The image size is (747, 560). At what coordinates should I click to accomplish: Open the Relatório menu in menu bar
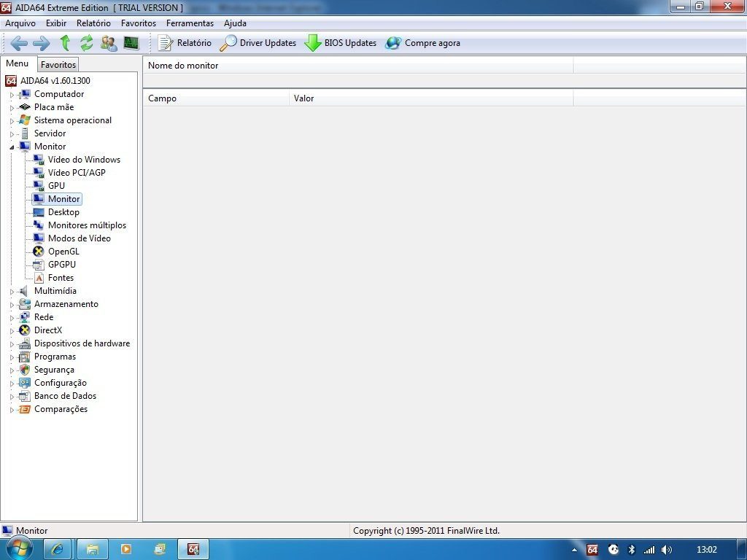(93, 23)
